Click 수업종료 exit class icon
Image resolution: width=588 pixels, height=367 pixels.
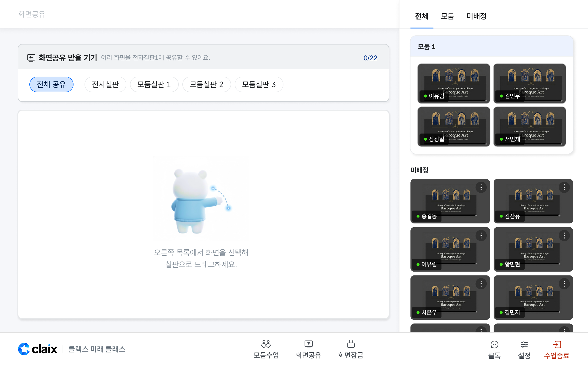coord(556,345)
